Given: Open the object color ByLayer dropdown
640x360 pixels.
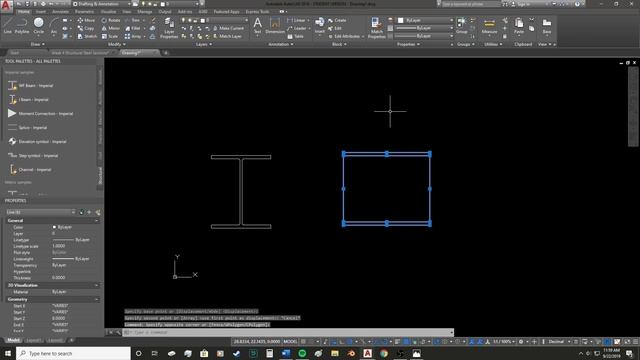Looking at the screenshot, I should 425,20.
